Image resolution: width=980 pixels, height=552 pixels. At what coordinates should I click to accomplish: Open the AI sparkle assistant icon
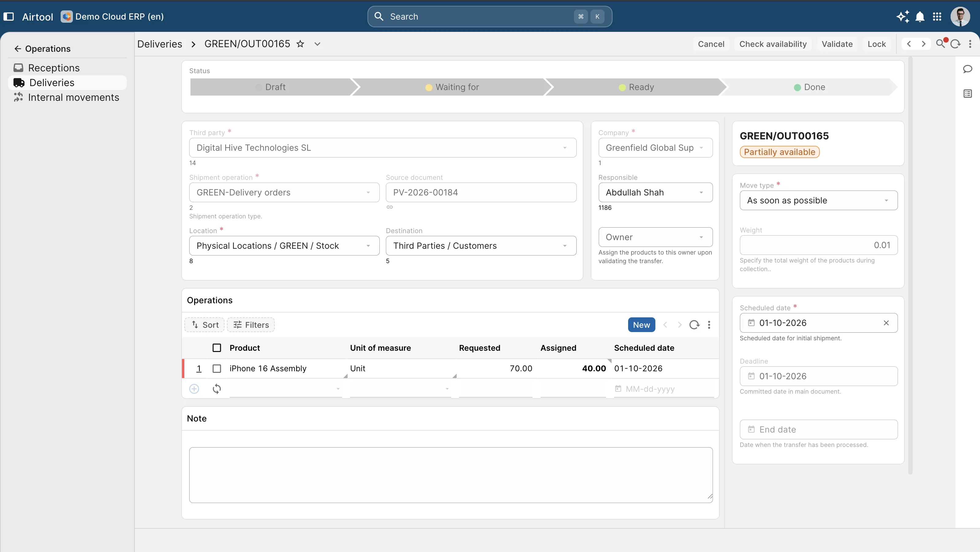pyautogui.click(x=903, y=16)
